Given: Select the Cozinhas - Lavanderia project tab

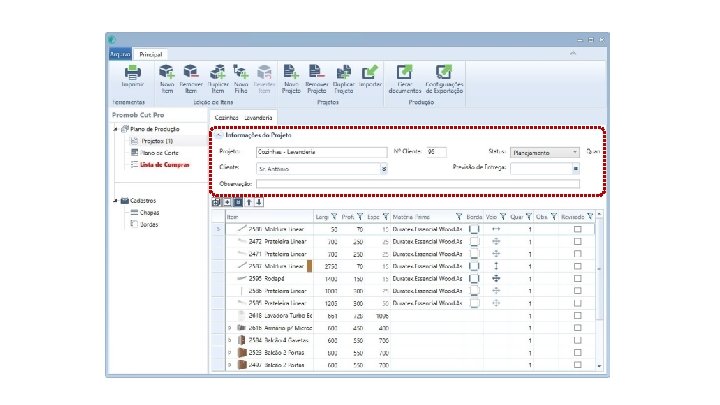Looking at the screenshot, I should click(x=243, y=118).
